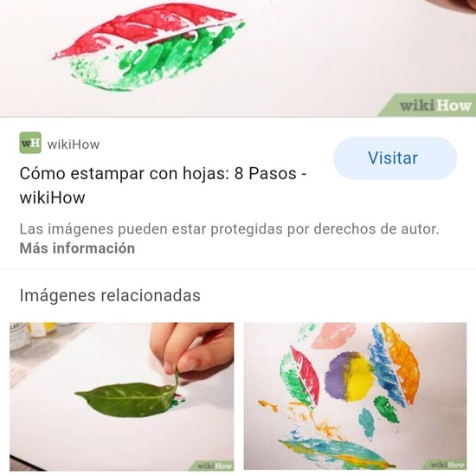Tap the copyright notice text about derechos de autor

pos(229,229)
